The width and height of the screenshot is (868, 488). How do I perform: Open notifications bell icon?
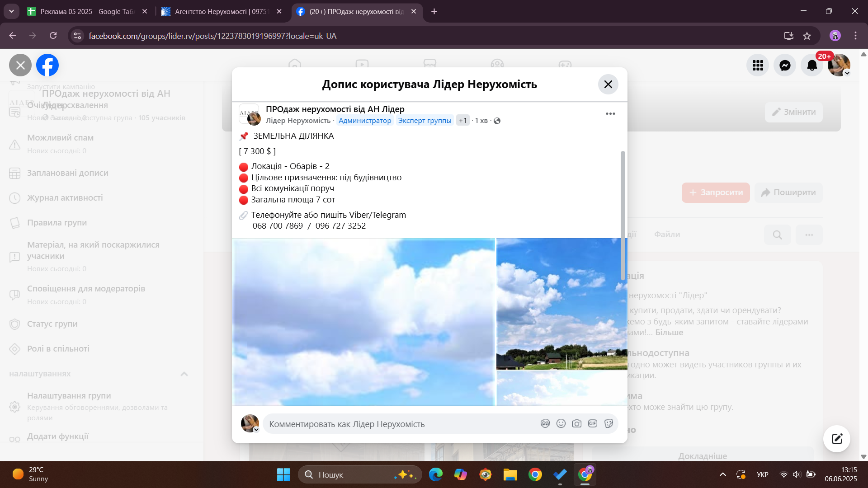point(812,66)
